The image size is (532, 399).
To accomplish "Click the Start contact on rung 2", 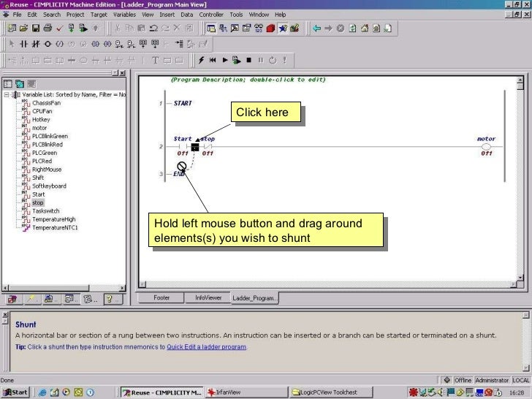I will coord(183,147).
